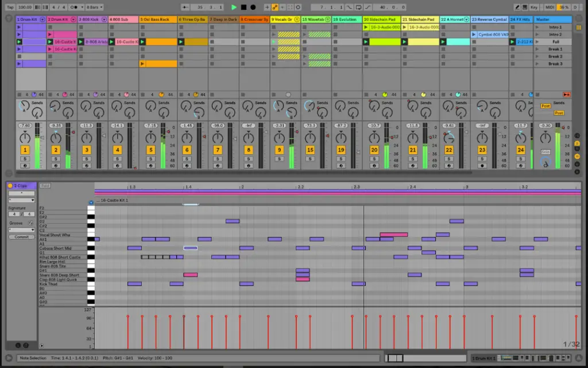Toggle the automation arm link icon
Viewport: 588px width, 368px height.
click(x=275, y=7)
